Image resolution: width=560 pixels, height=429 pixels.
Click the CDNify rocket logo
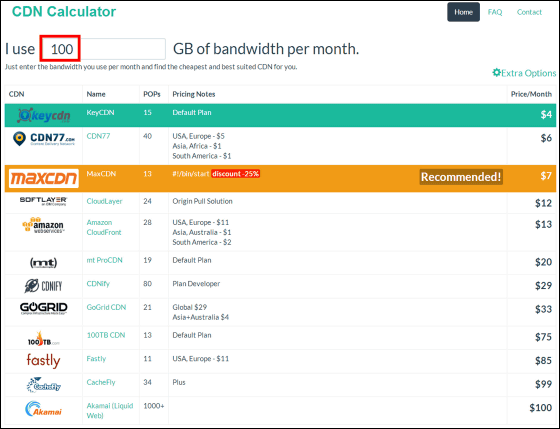43,286
